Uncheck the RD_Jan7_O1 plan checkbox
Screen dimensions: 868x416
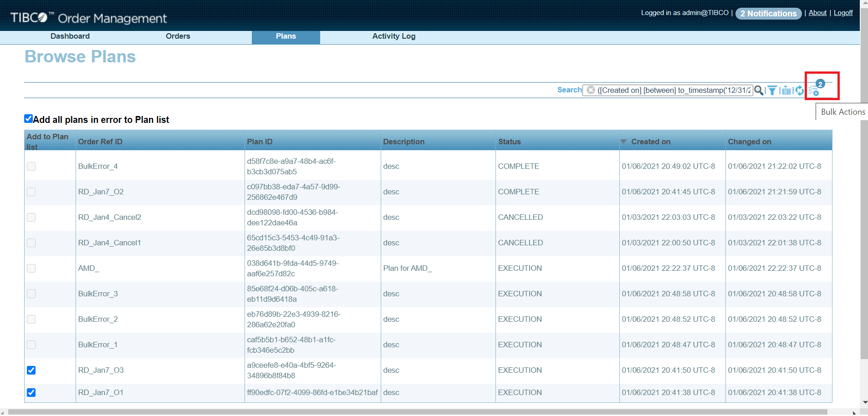(31, 392)
